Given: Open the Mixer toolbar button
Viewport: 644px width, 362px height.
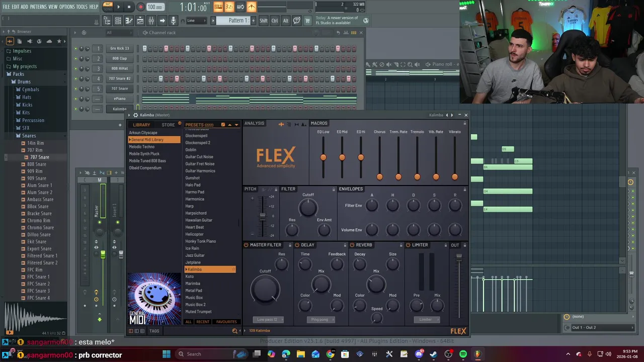Looking at the screenshot, I should coord(151,21).
